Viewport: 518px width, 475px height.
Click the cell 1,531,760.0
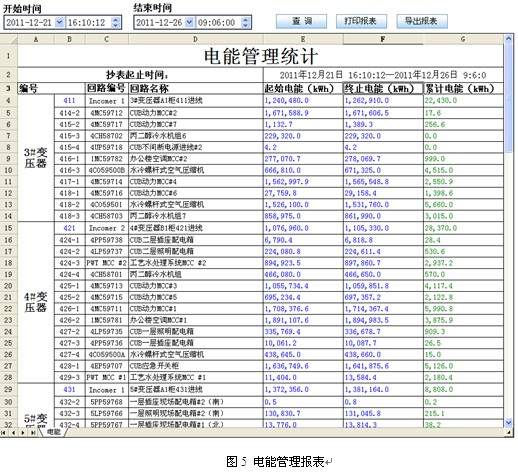(x=383, y=205)
